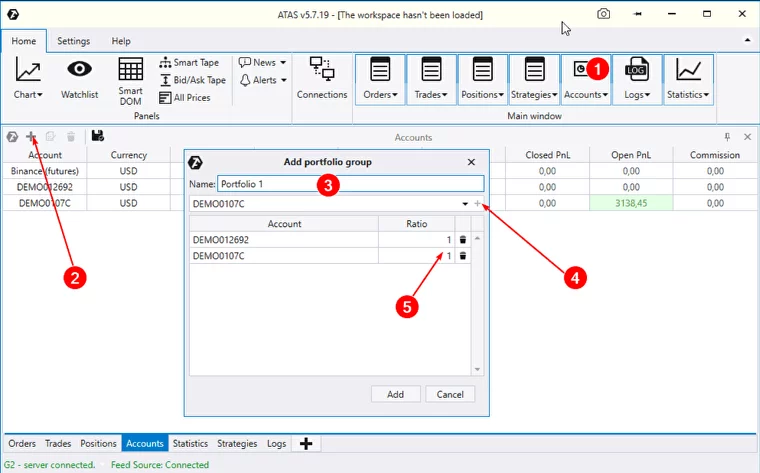Expand the account selector combo box
This screenshot has width=760, height=473.
click(x=465, y=204)
